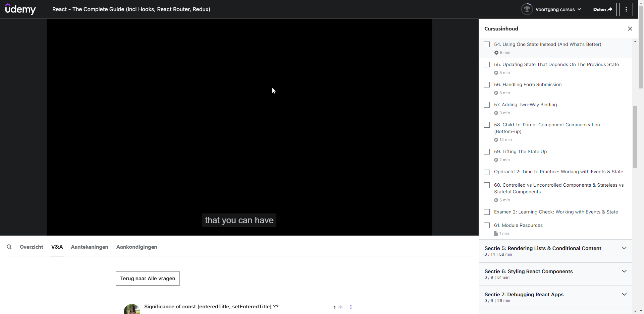
Task: Open the question's three-dot menu
Action: click(x=351, y=307)
